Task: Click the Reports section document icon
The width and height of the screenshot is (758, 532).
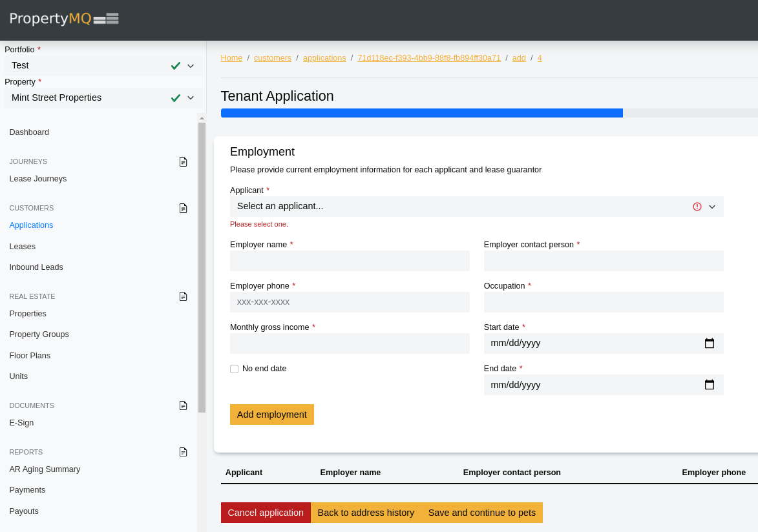Action: click(x=183, y=452)
